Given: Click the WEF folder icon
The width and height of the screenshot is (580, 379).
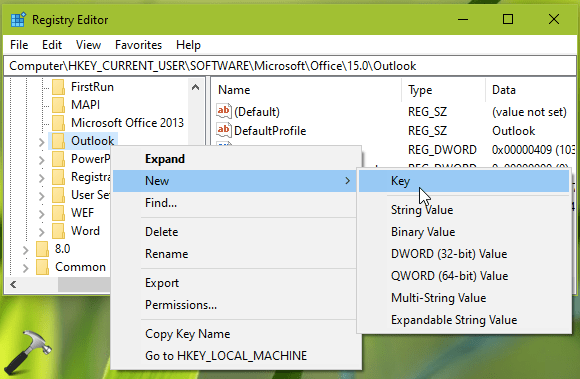Looking at the screenshot, I should [x=58, y=213].
